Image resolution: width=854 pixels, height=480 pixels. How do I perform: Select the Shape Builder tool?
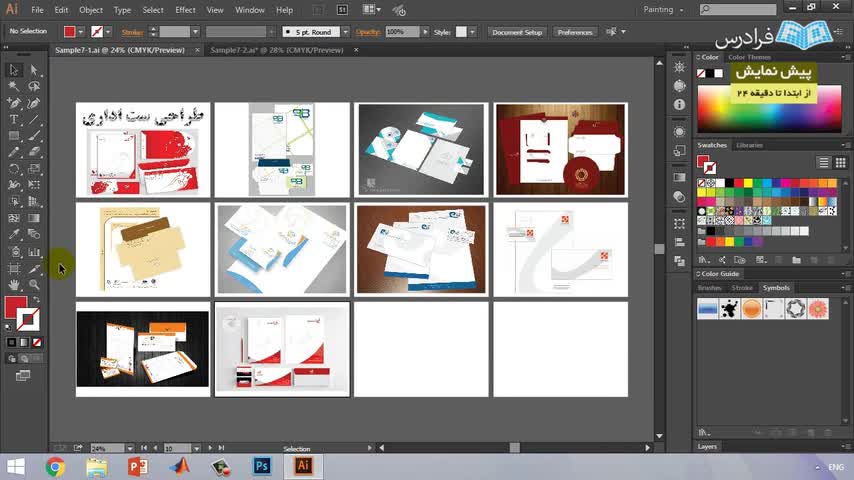tap(14, 202)
